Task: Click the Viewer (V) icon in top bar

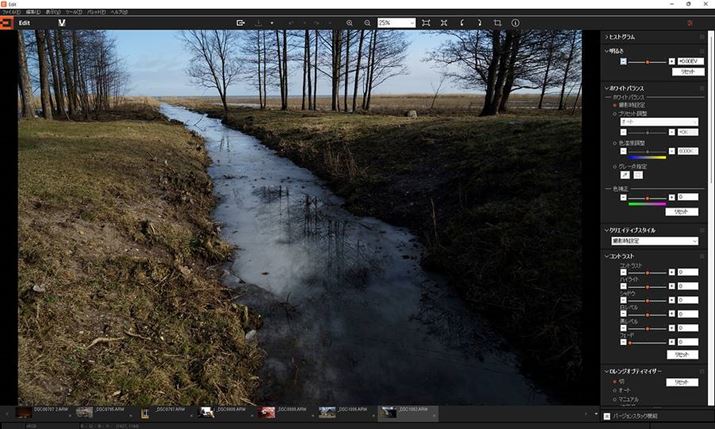Action: click(x=62, y=22)
